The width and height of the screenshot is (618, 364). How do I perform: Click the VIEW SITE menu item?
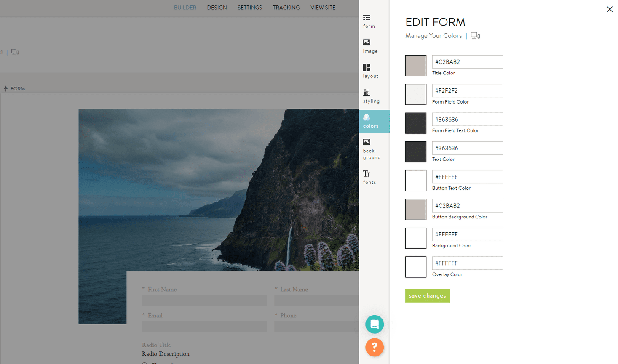click(x=323, y=8)
